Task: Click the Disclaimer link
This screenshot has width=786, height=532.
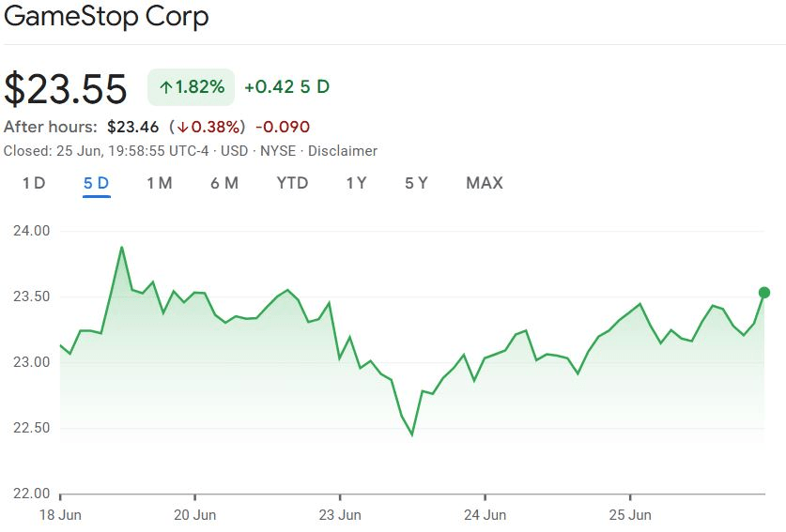Action: point(343,151)
